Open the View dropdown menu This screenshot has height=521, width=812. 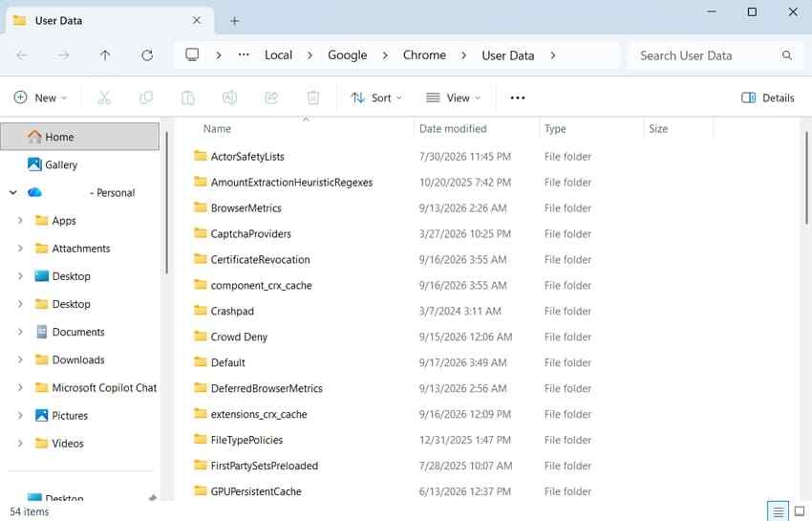pos(453,98)
